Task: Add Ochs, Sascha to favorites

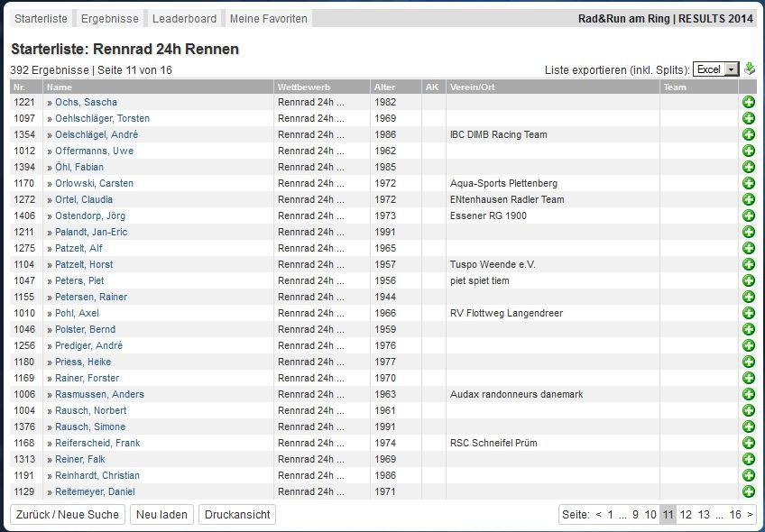Action: (748, 102)
